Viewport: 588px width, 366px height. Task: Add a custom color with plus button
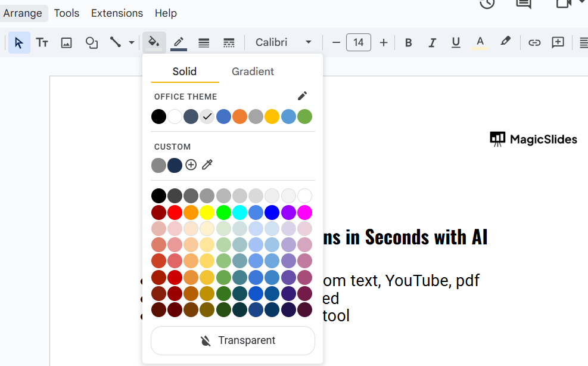tap(191, 165)
